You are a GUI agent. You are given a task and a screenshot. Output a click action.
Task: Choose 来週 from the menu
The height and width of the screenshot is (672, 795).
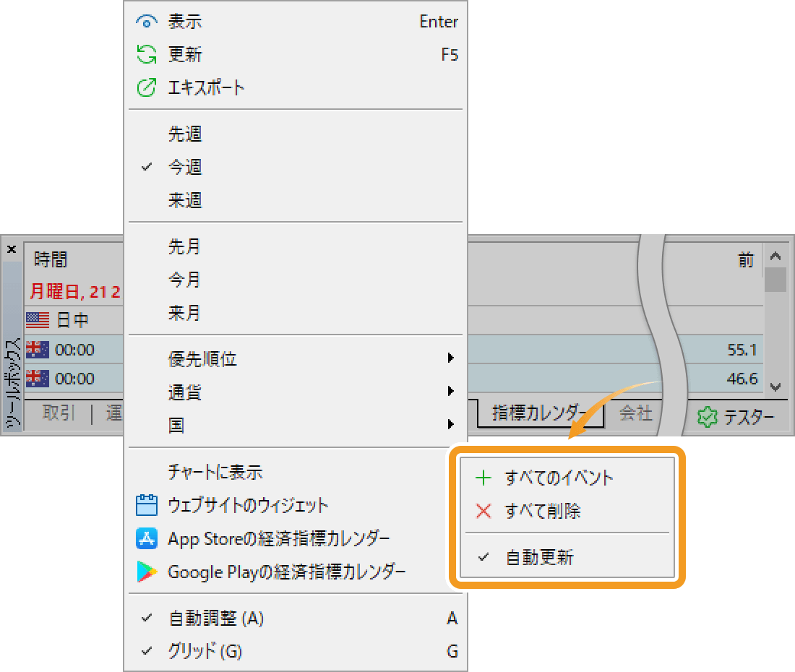[x=296, y=200]
